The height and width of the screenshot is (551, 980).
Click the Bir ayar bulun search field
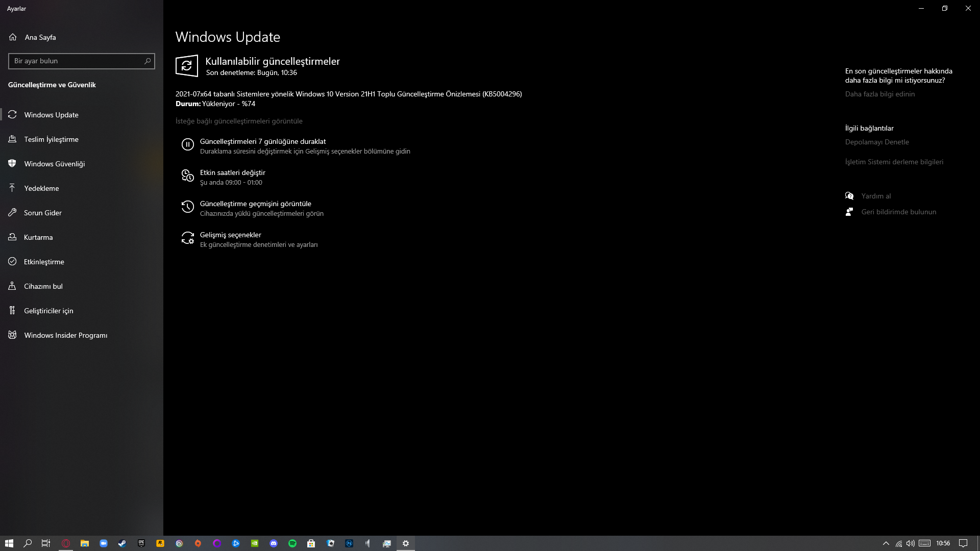pos(77,61)
